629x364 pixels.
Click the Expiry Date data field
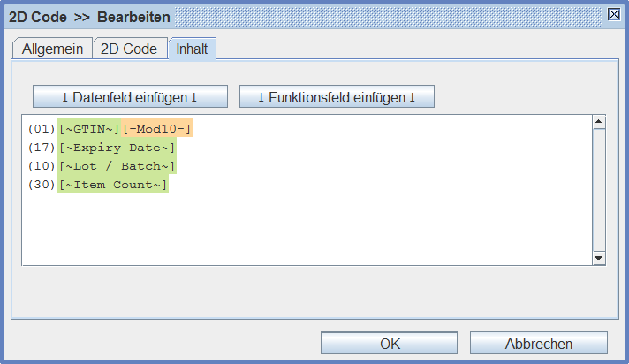tap(117, 148)
